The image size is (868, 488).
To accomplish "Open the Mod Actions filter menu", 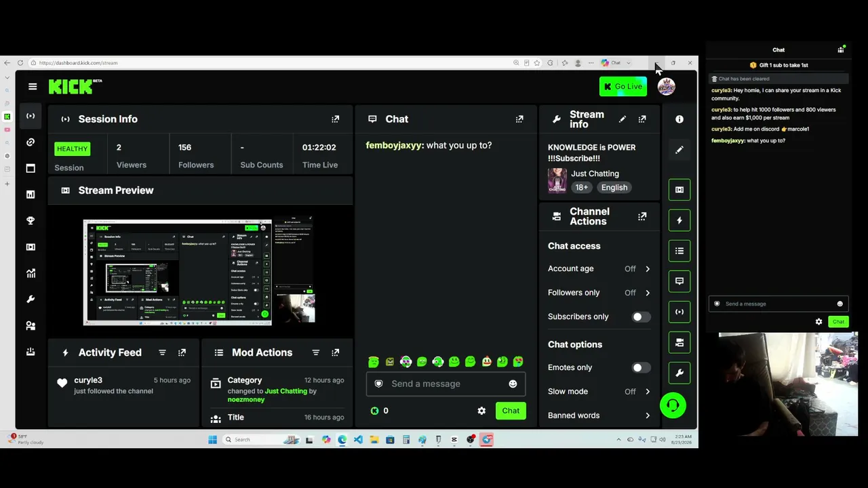I will coord(315,352).
